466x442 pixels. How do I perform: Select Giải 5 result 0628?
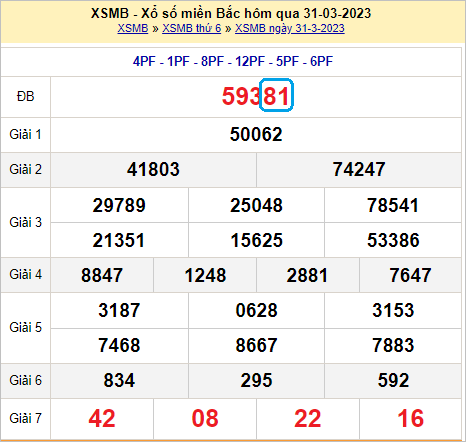pos(256,310)
